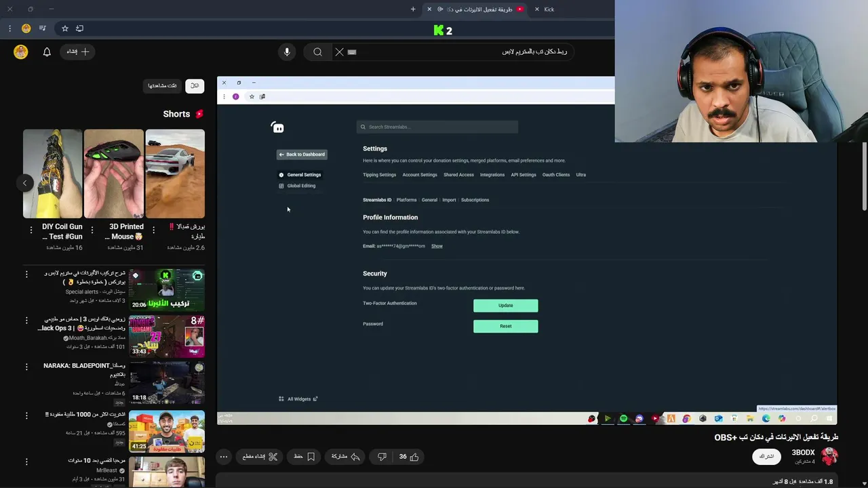Open All Widgets link in Streamlabs

[x=298, y=399]
